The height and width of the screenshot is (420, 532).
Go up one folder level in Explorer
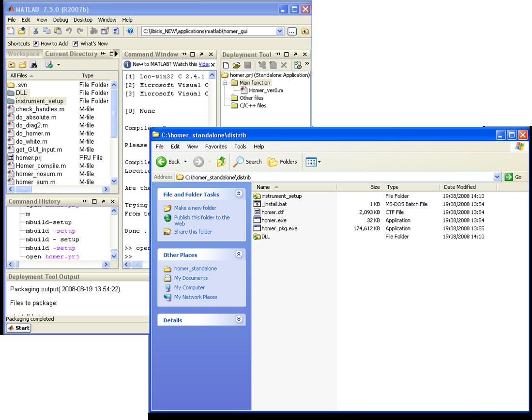pyautogui.click(x=221, y=162)
